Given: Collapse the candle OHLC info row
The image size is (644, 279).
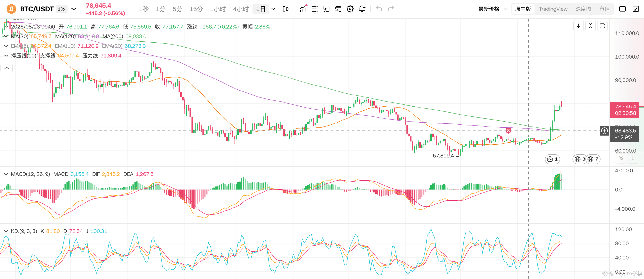Looking at the screenshot, I should [x=6, y=27].
